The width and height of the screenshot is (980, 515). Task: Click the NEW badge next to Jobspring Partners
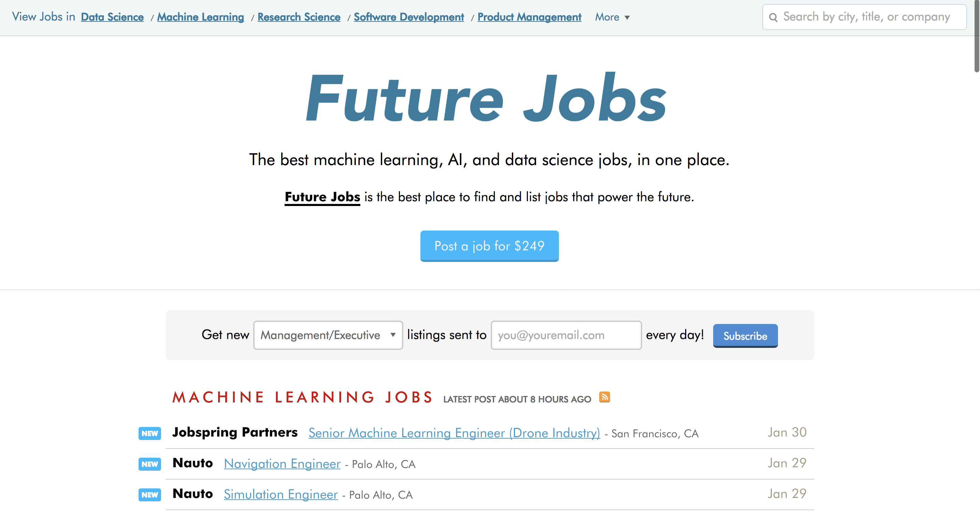pos(149,433)
